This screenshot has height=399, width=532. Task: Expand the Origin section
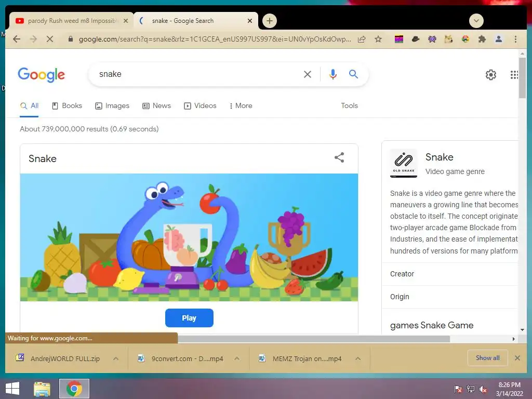[x=450, y=297]
